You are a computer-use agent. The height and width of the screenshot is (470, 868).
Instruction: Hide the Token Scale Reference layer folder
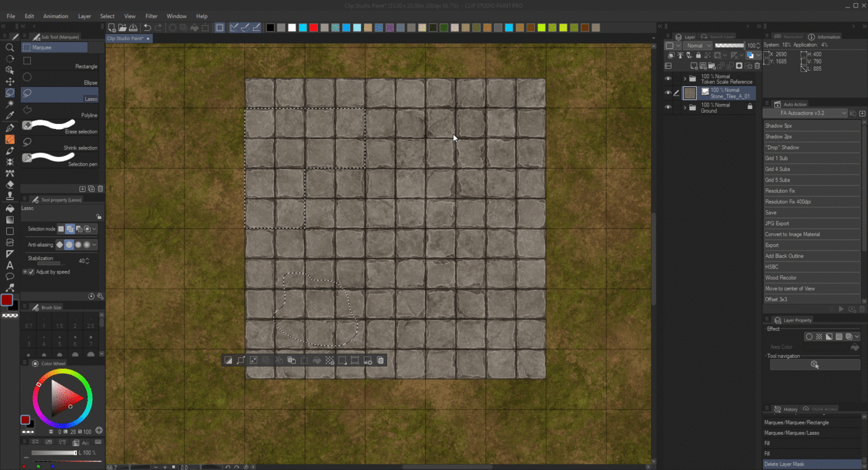click(x=668, y=79)
